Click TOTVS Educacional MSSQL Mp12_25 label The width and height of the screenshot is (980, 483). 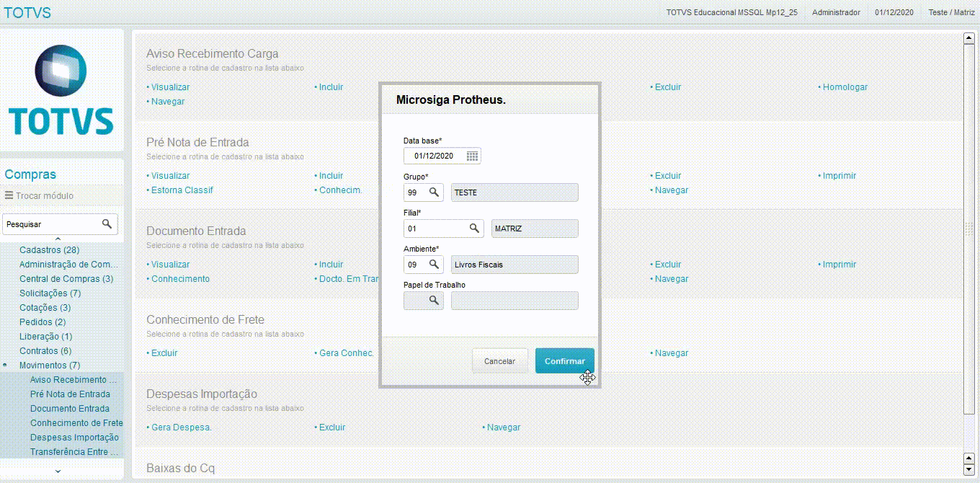(731, 12)
